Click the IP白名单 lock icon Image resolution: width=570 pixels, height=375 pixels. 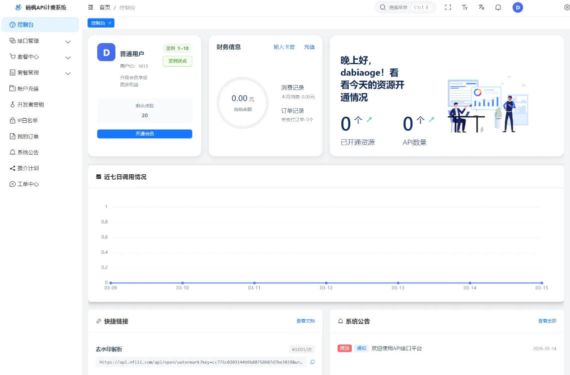(x=12, y=120)
